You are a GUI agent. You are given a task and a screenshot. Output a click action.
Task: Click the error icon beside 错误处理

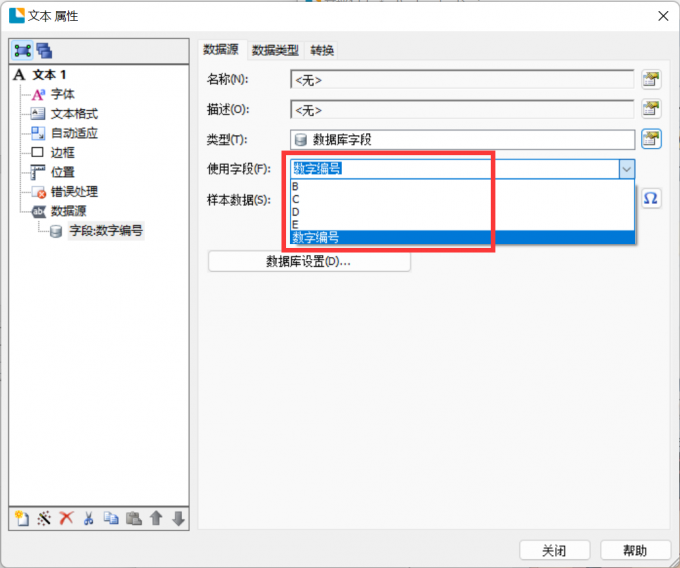[39, 192]
